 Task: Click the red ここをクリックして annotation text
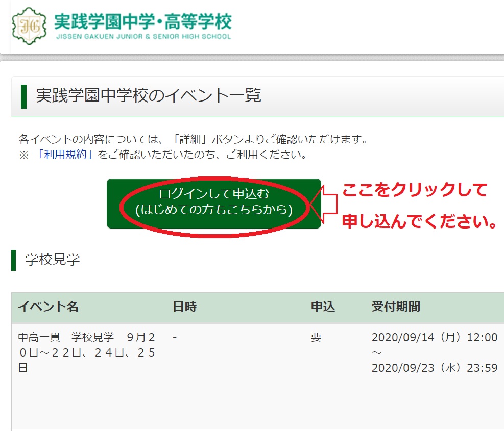tap(415, 191)
